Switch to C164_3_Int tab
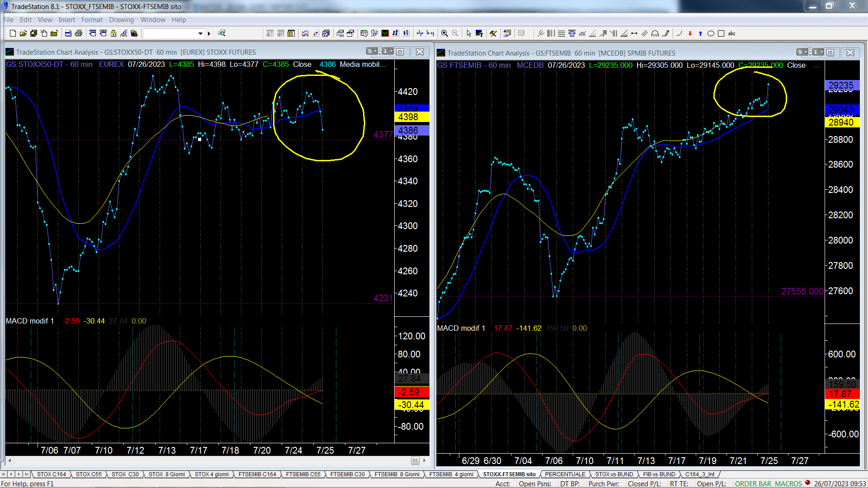This screenshot has width=868, height=488. click(700, 474)
